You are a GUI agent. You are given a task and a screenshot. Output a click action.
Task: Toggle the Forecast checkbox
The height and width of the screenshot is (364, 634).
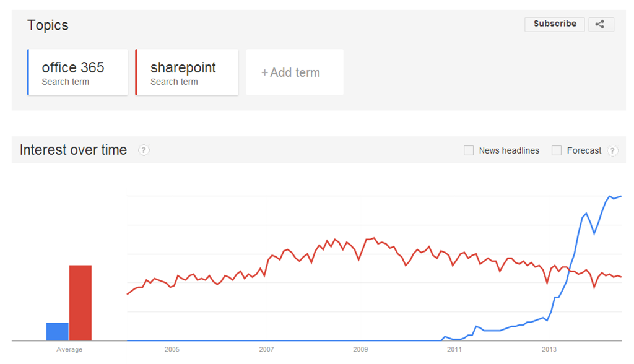[x=557, y=150]
